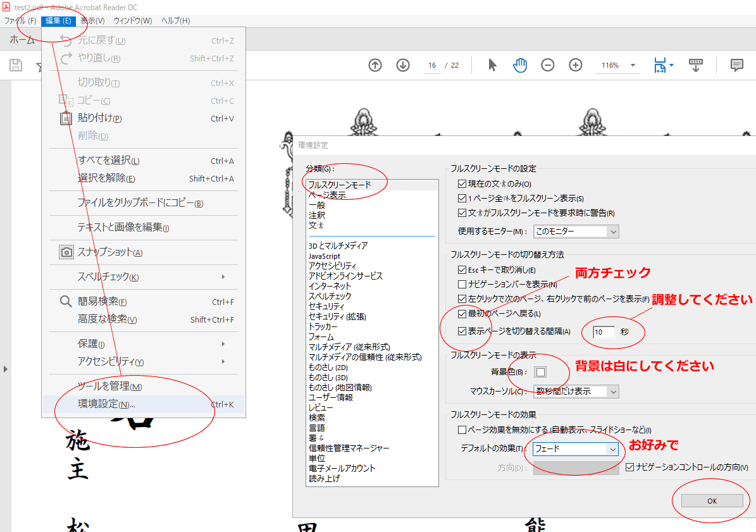756x532 pixels.
Task: Activate the selection arrow tool
Action: click(492, 65)
